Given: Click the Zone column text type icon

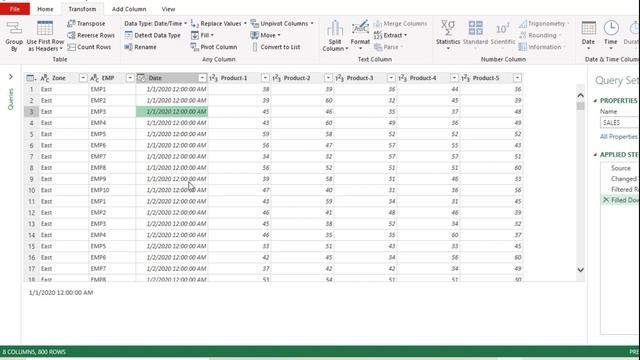Looking at the screenshot, I should pyautogui.click(x=45, y=78).
